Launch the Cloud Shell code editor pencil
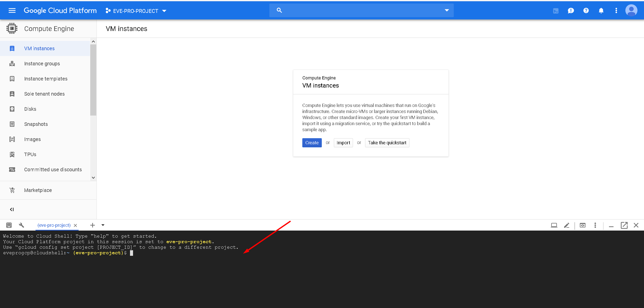 pyautogui.click(x=567, y=225)
